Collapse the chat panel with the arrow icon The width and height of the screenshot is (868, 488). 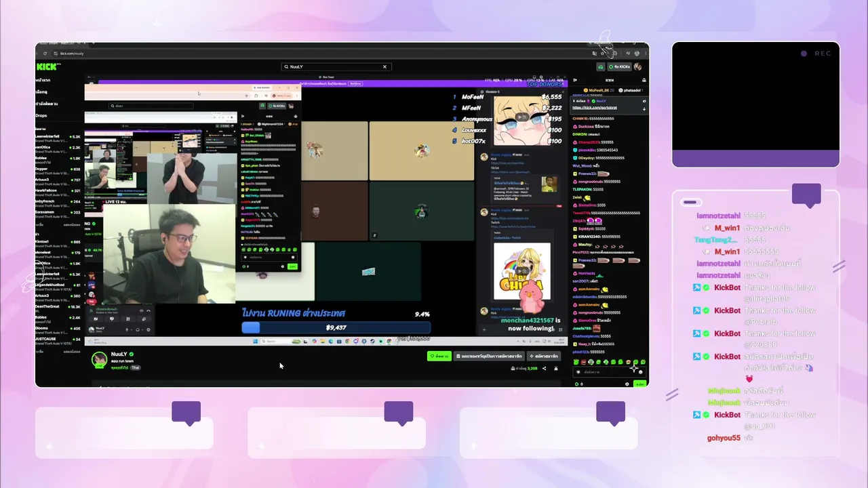575,80
